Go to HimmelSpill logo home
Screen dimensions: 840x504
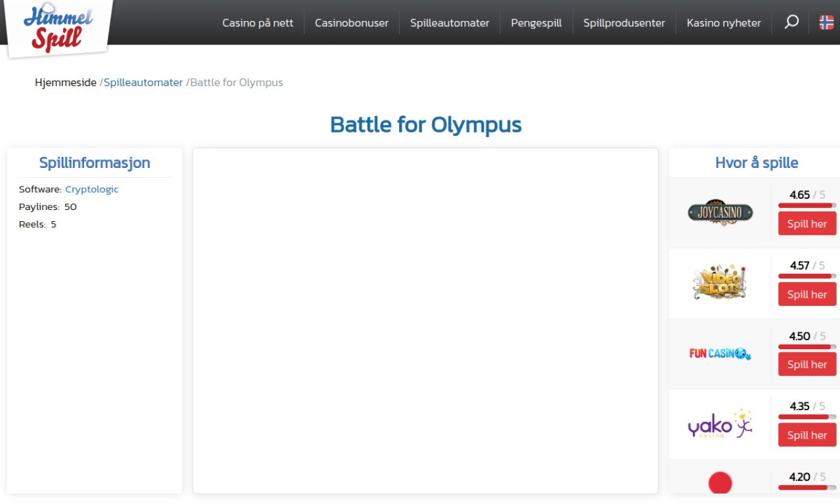[x=58, y=28]
